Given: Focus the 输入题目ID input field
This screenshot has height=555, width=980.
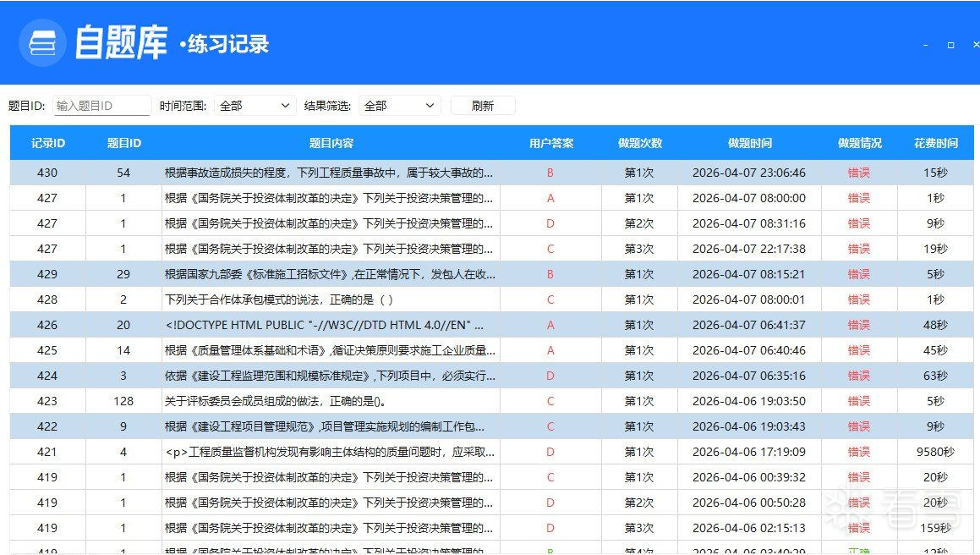Looking at the screenshot, I should pos(101,106).
